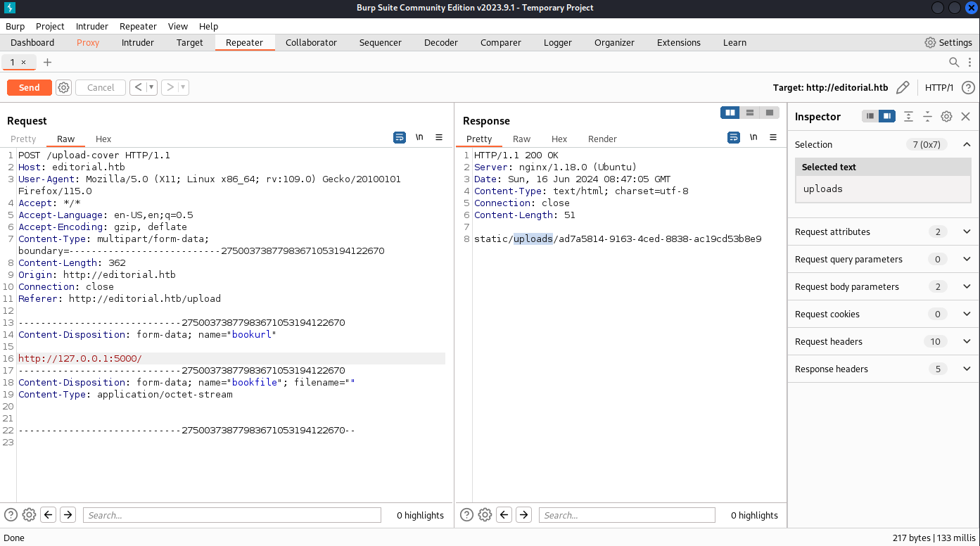980x546 pixels.
Task: Open request search help icon
Action: pyautogui.click(x=11, y=515)
